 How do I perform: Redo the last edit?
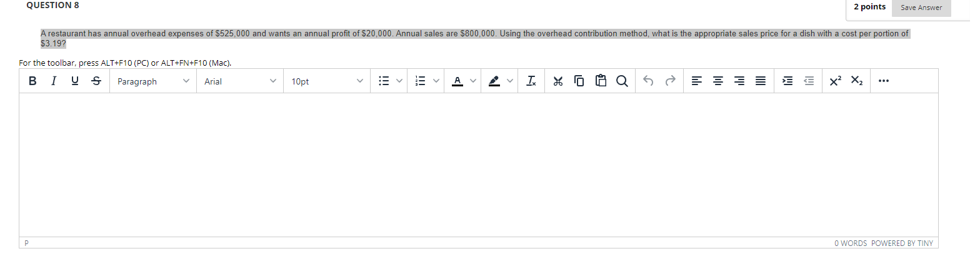coord(671,81)
